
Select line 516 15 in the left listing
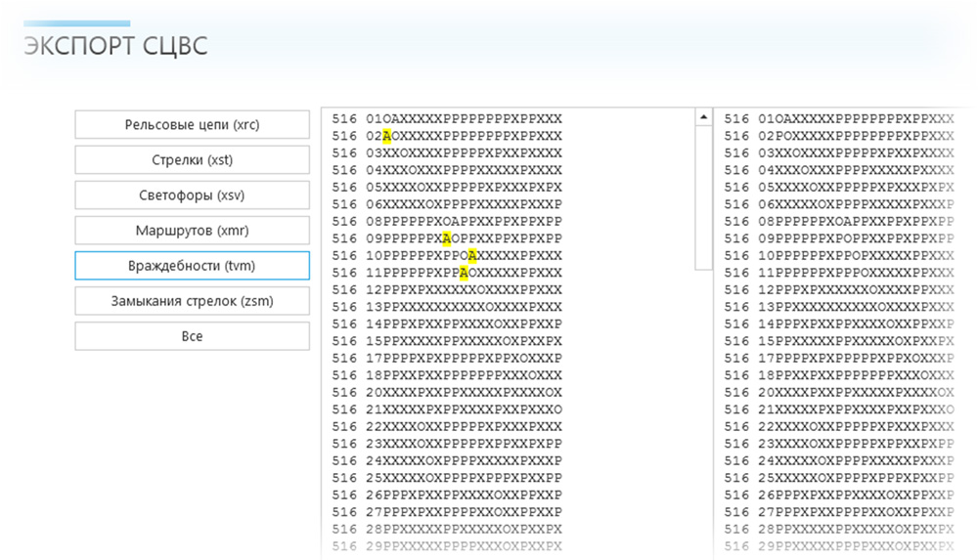coord(447,341)
